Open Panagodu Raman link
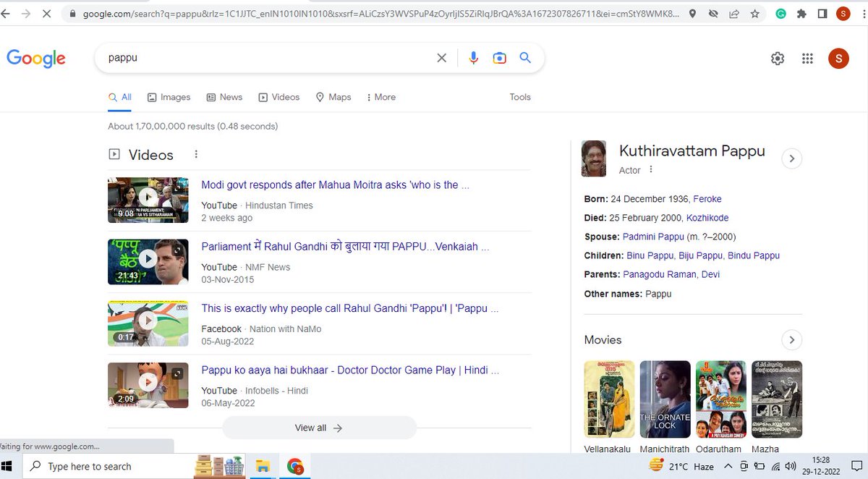This screenshot has height=479, width=868. pyautogui.click(x=660, y=274)
